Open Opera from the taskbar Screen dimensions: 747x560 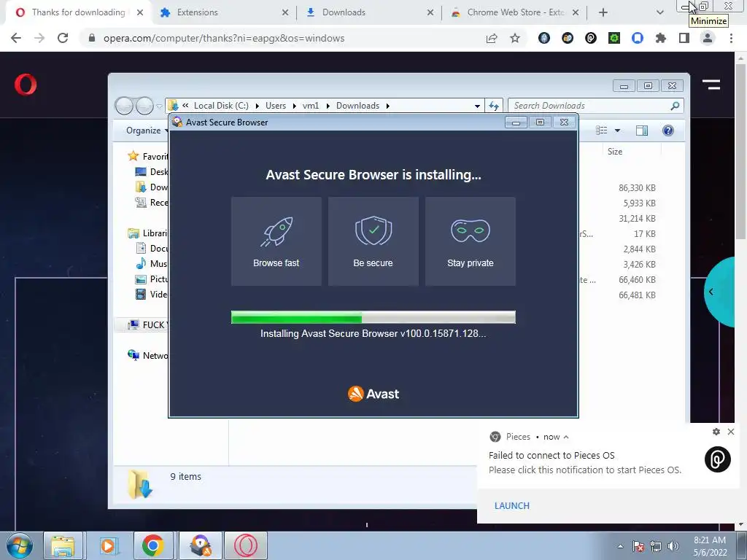coord(246,545)
